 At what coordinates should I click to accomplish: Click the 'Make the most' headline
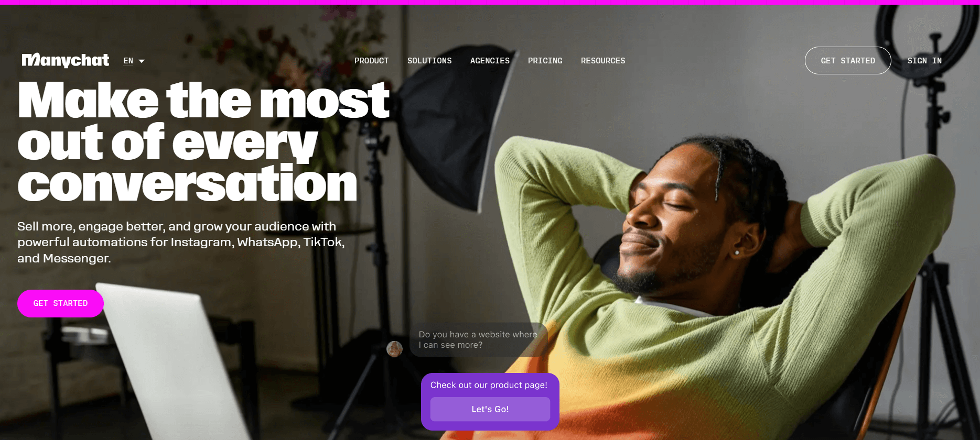click(203, 100)
